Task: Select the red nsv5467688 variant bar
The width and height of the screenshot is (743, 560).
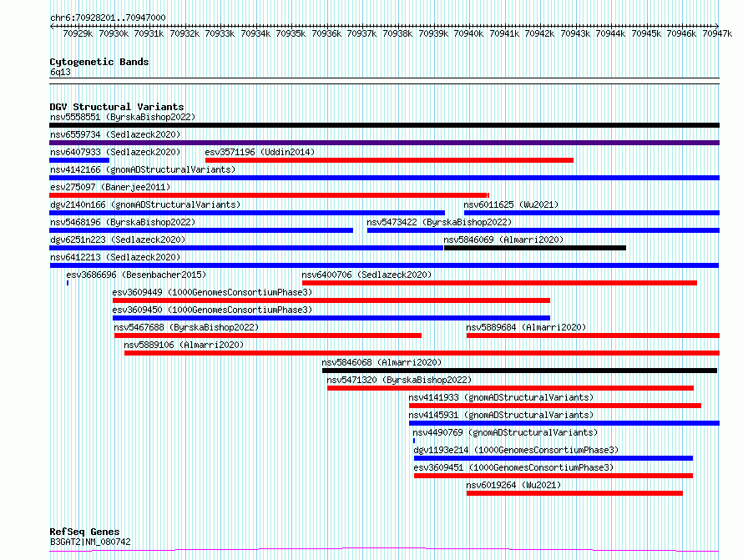Action: pos(268,335)
